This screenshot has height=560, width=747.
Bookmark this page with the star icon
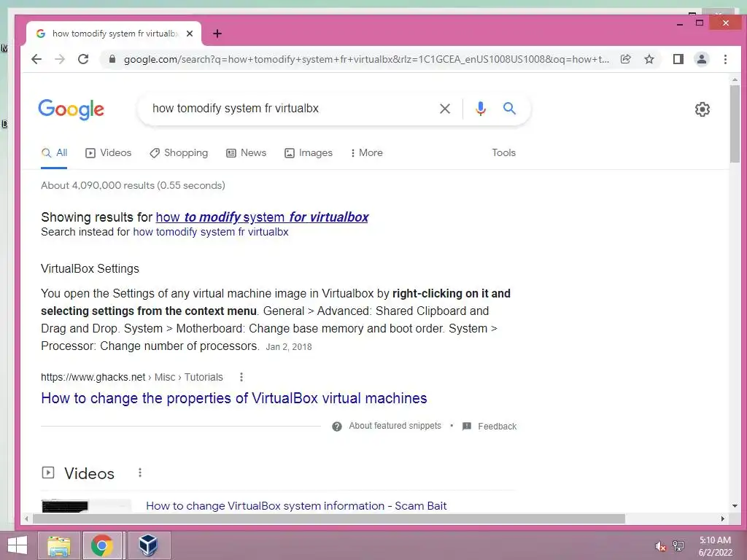(649, 59)
